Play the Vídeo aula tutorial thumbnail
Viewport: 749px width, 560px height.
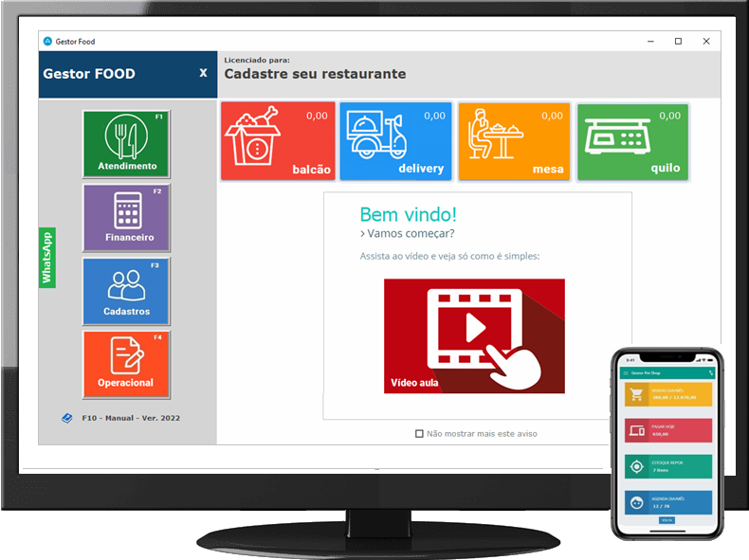[474, 335]
